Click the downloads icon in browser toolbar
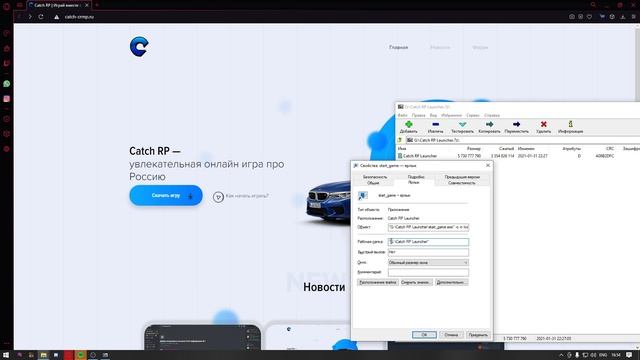The height and width of the screenshot is (360, 640). coord(623,17)
